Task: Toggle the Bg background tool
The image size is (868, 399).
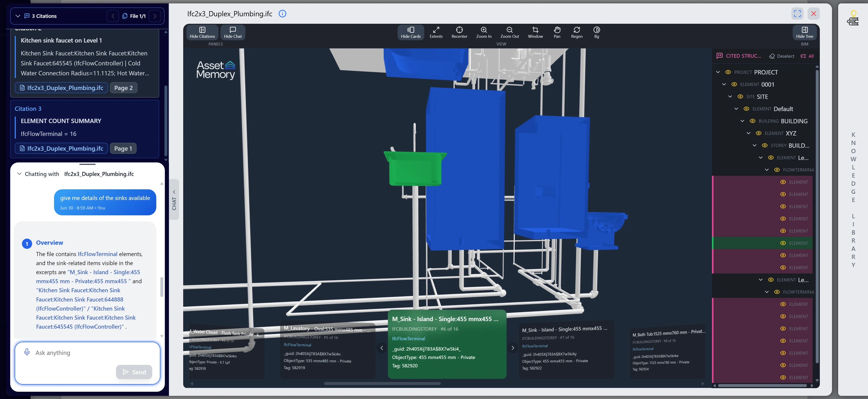Action: point(596,32)
